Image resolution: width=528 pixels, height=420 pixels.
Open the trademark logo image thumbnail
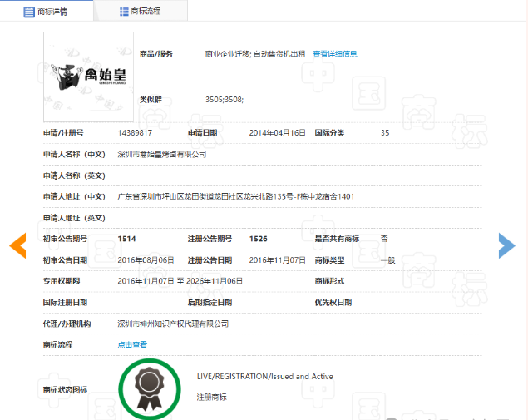88,77
